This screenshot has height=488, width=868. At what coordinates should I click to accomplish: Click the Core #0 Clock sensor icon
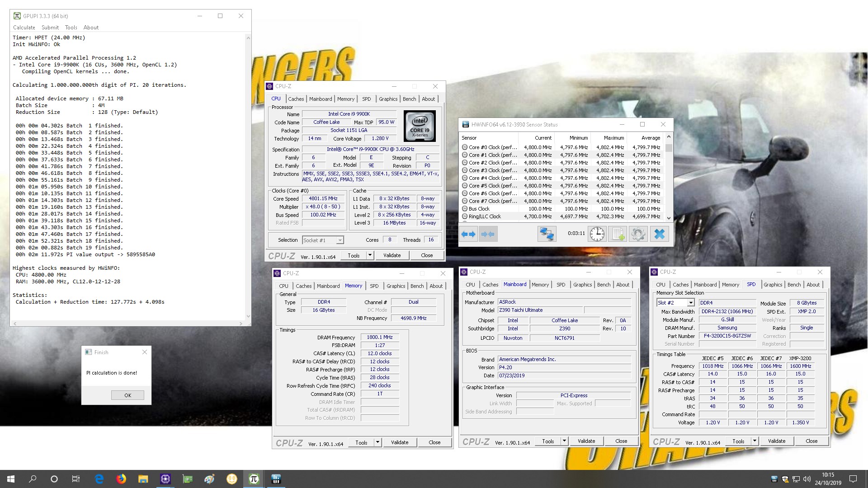464,147
